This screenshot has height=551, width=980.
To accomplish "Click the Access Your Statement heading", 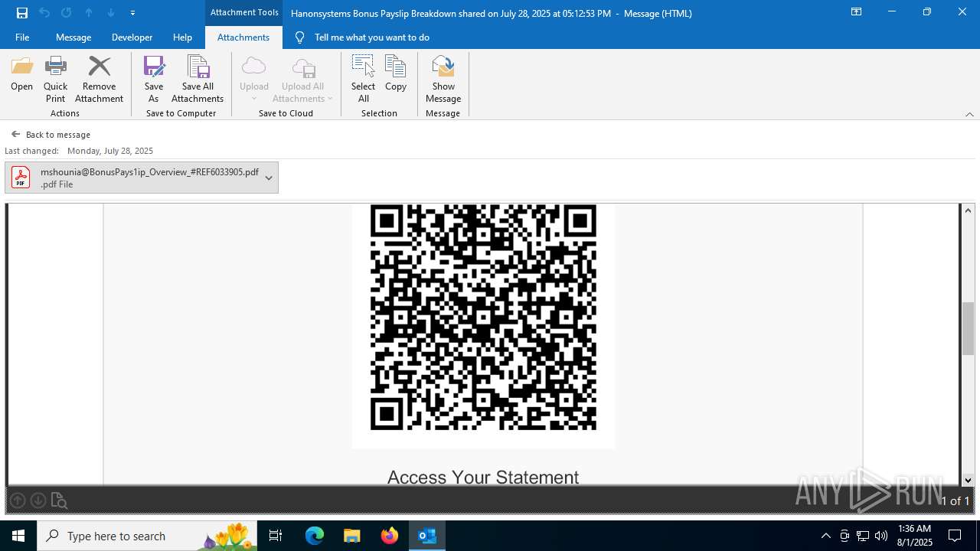I will (483, 477).
